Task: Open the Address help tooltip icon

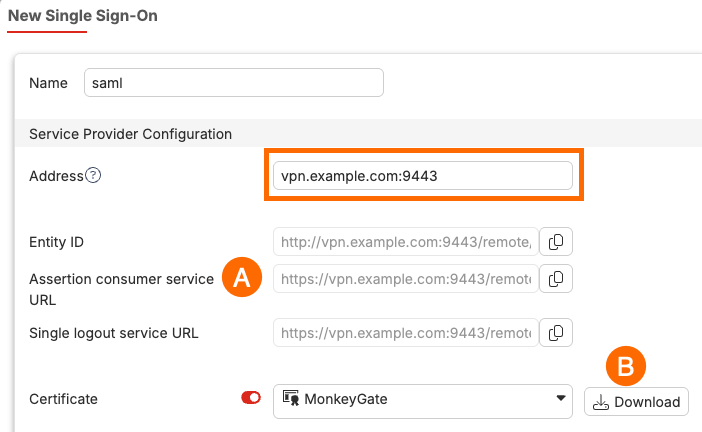Action: coord(93,175)
